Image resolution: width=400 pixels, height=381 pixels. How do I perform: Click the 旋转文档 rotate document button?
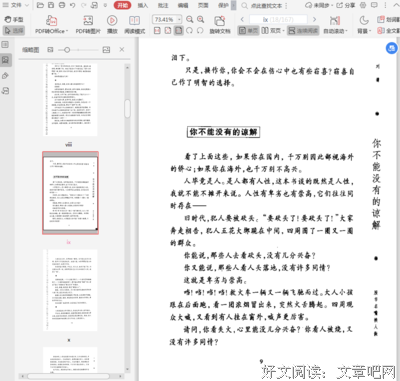(220, 25)
